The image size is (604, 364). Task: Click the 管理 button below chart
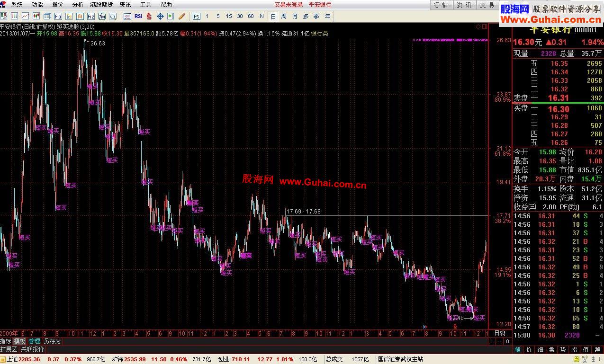(34, 341)
